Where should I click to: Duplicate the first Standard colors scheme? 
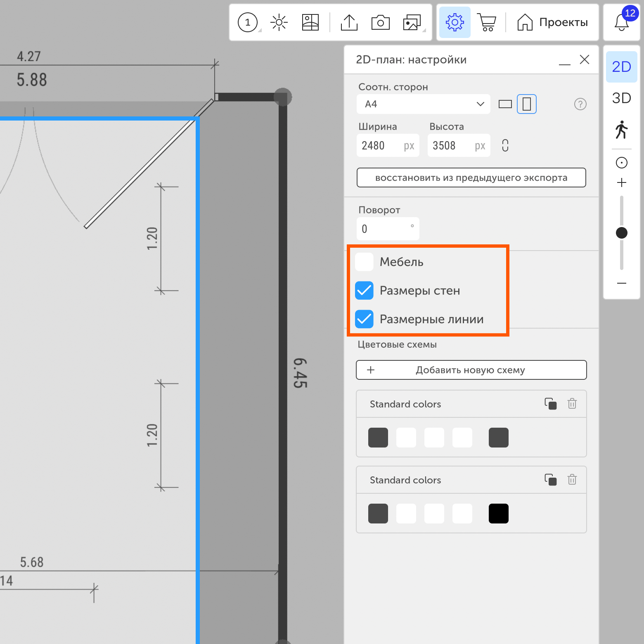click(x=550, y=404)
